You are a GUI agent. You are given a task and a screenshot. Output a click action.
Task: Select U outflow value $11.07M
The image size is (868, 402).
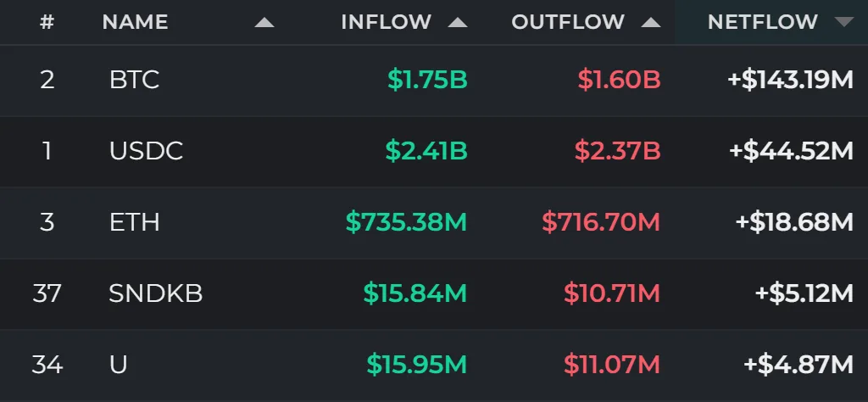coord(612,365)
